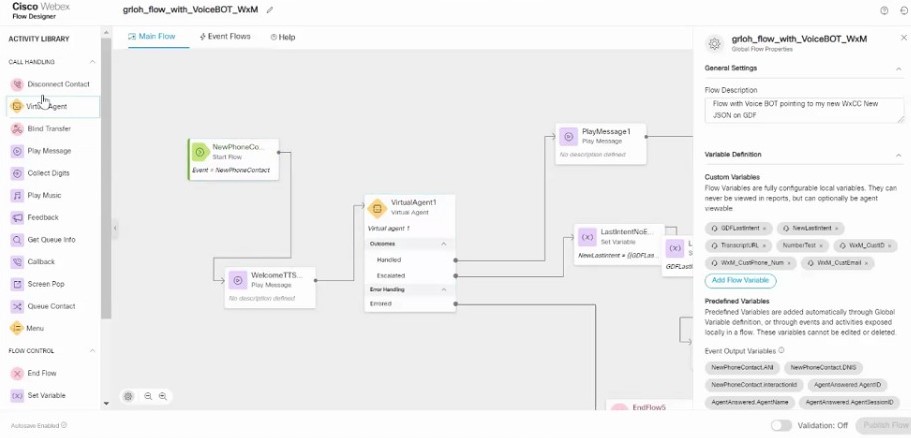Click the Publish Flow button
Screen dimensions: 911x438
[884, 425]
